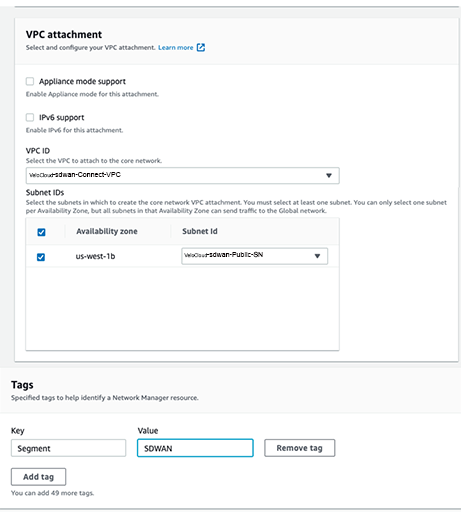
Task: Click the Add tag button
Action: pos(38,477)
